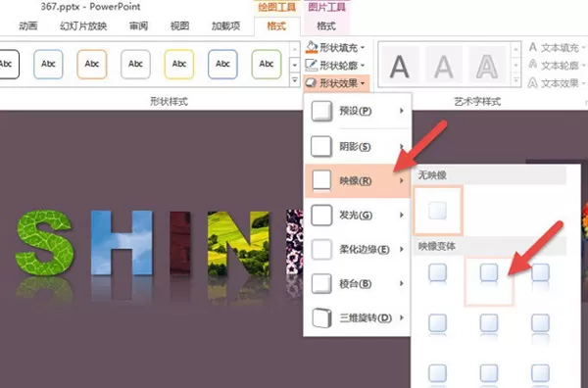Expand the shape styles gallery
Screen dimensions: 588x388
point(295,80)
